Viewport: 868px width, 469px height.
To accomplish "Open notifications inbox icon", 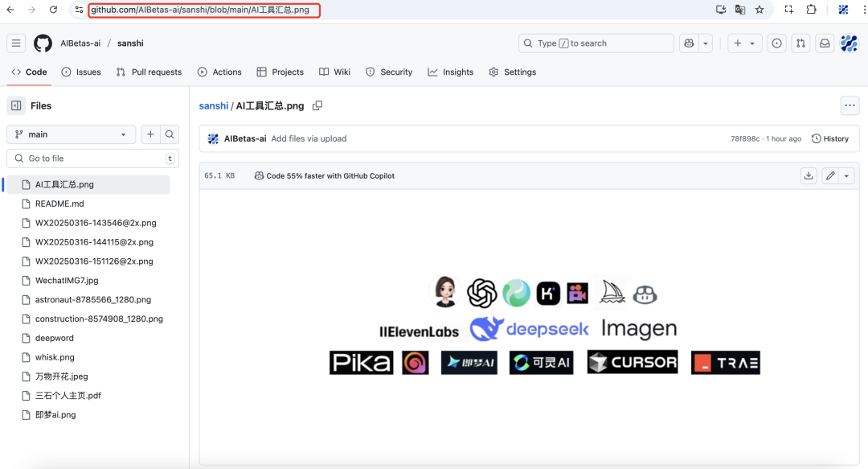I will click(825, 43).
